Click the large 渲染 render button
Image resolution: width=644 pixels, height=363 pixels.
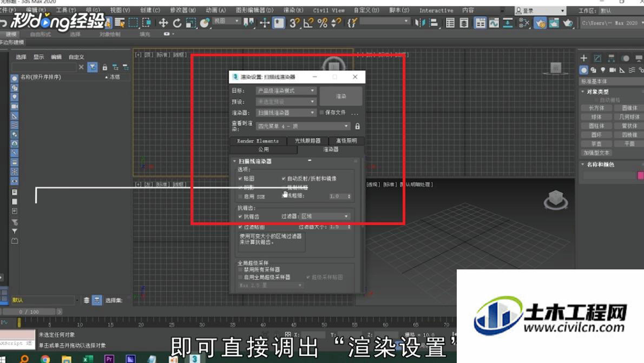pos(341,96)
